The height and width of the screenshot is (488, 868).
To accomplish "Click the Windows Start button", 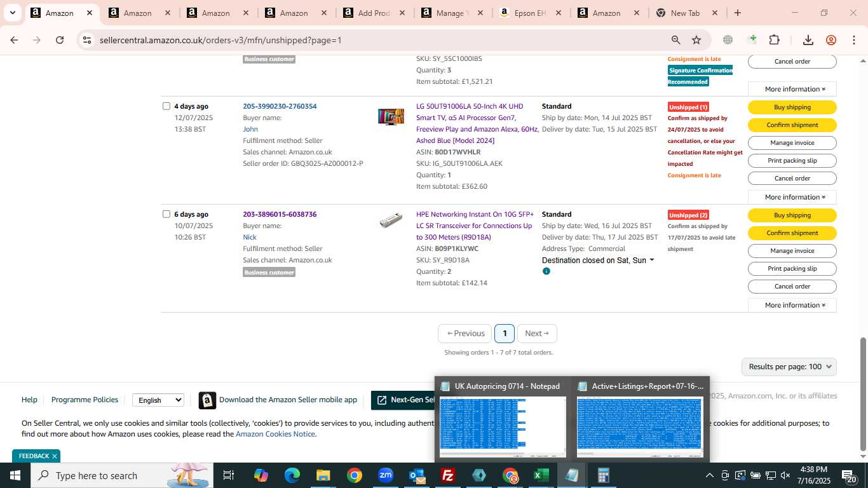I will coord(15,475).
